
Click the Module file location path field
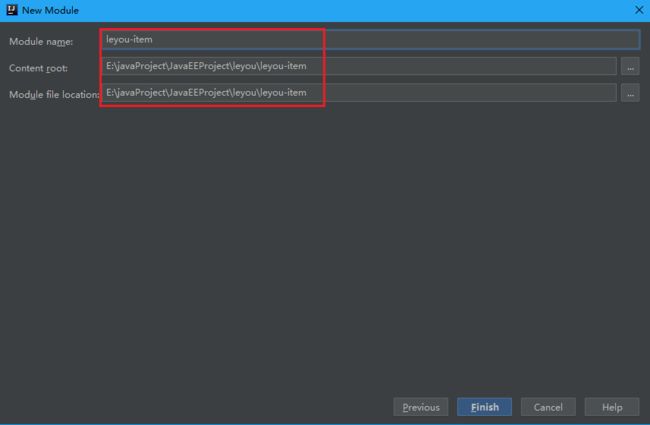point(359,93)
